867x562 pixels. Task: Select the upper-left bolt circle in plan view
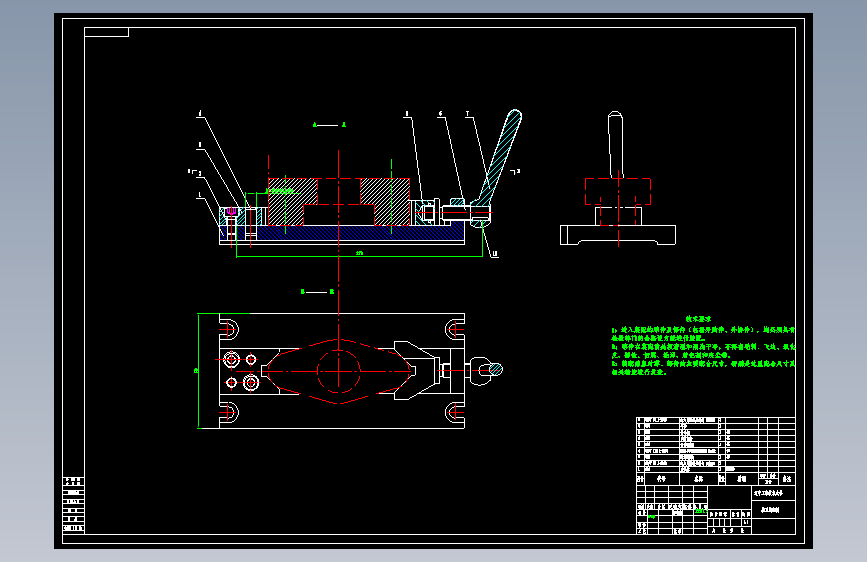pos(231,360)
